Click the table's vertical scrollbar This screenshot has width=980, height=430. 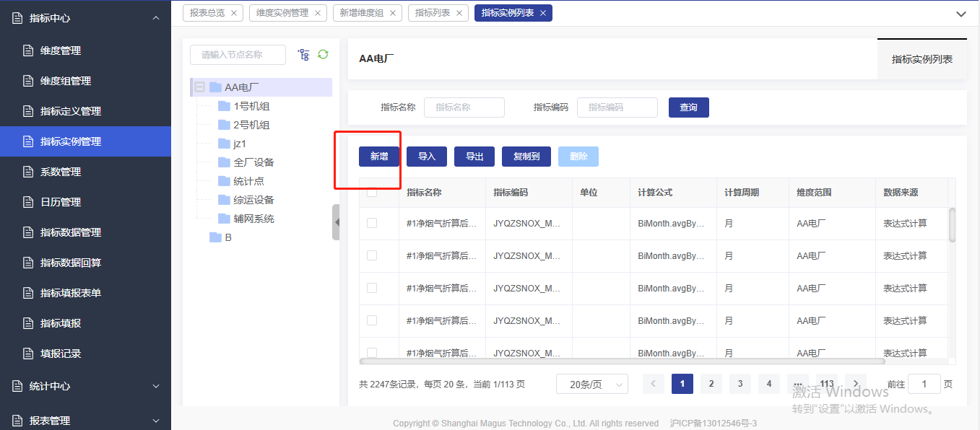click(x=952, y=225)
